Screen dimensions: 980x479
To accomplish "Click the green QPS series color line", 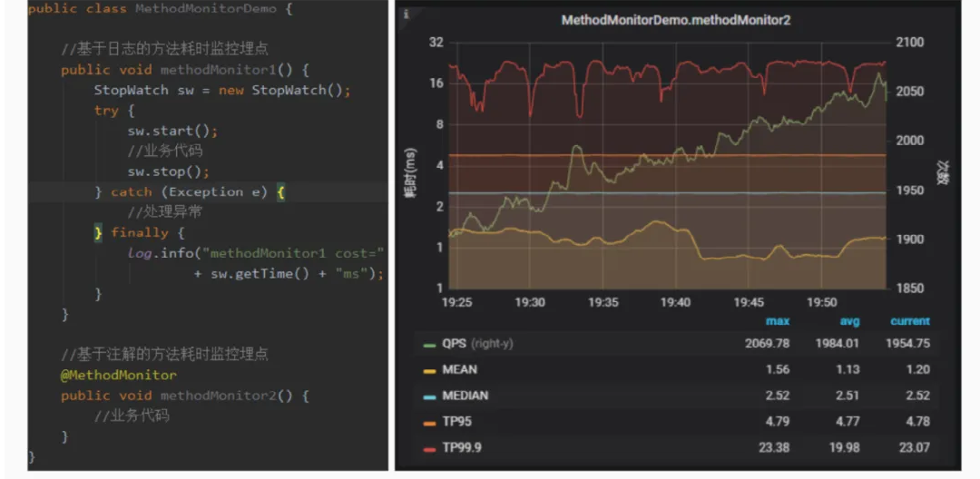I will point(428,345).
